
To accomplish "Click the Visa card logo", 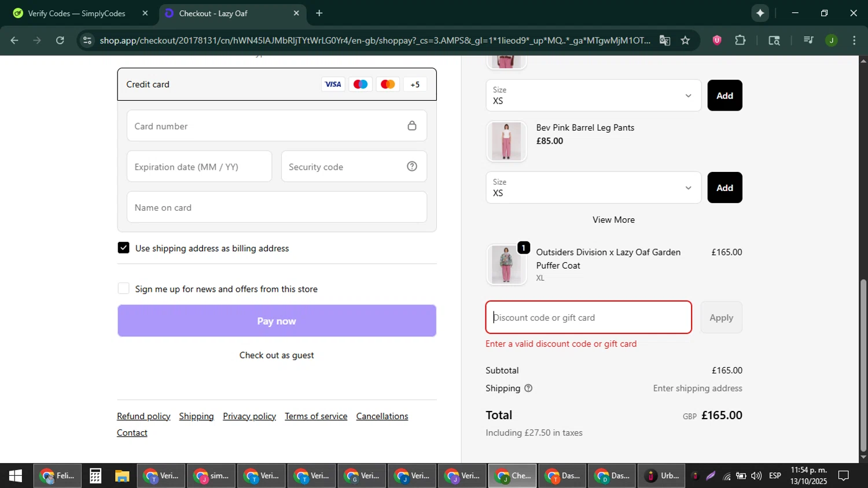I will [333, 85].
